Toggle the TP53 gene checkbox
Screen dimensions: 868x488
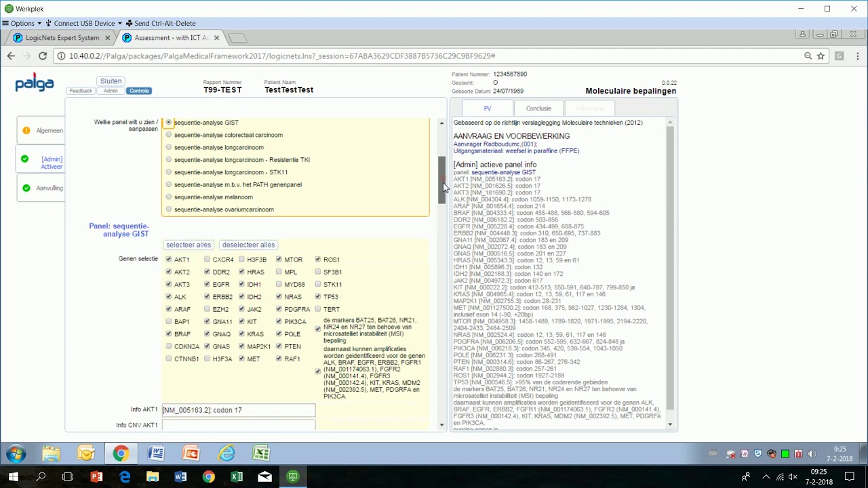(318, 297)
